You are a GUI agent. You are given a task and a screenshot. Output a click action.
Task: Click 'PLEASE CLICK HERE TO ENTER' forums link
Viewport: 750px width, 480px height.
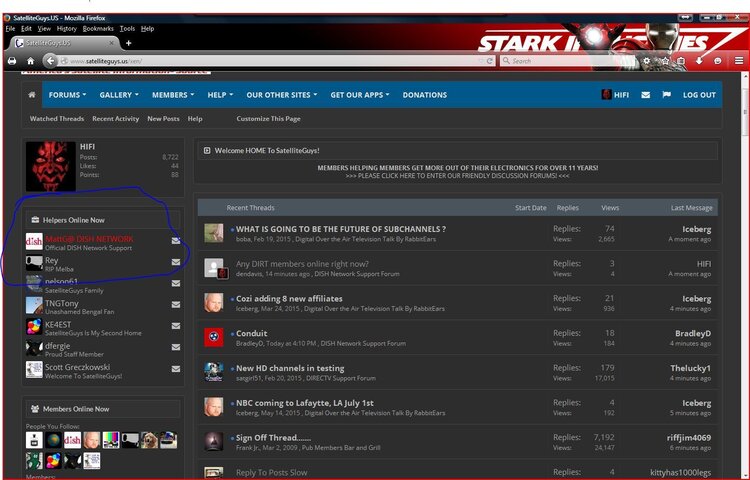458,175
